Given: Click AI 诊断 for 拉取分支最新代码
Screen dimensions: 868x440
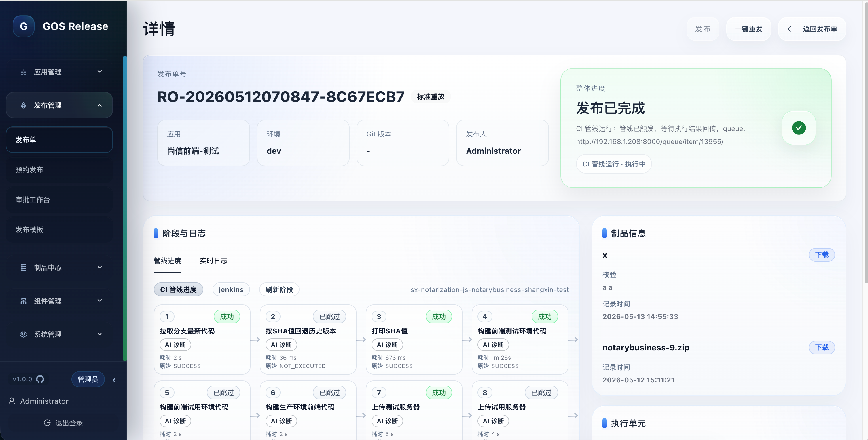Looking at the screenshot, I should click(x=175, y=345).
